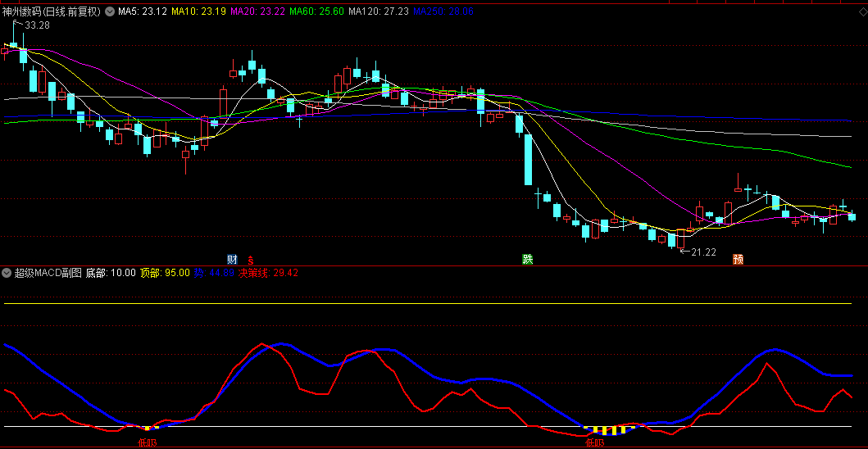The height and width of the screenshot is (449, 868).
Task: Click the 神州数码(日线.前复权) title
Action: (x=52, y=11)
